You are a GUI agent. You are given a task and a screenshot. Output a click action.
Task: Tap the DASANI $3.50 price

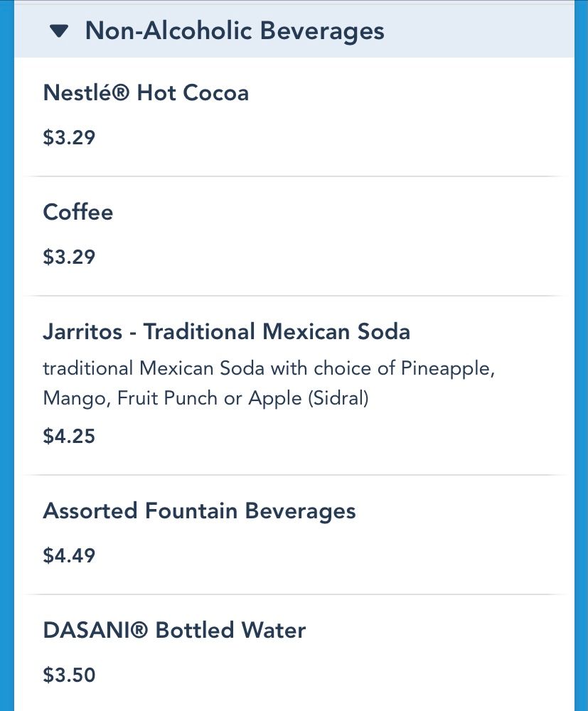click(69, 675)
